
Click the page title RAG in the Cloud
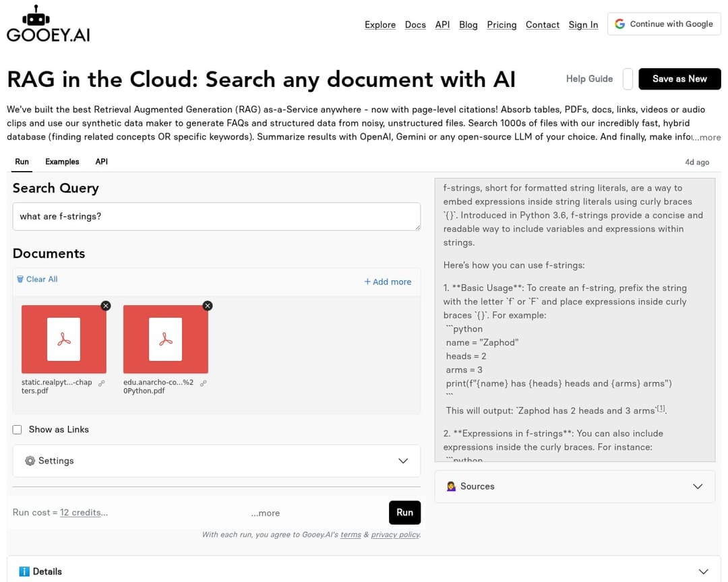[261, 79]
